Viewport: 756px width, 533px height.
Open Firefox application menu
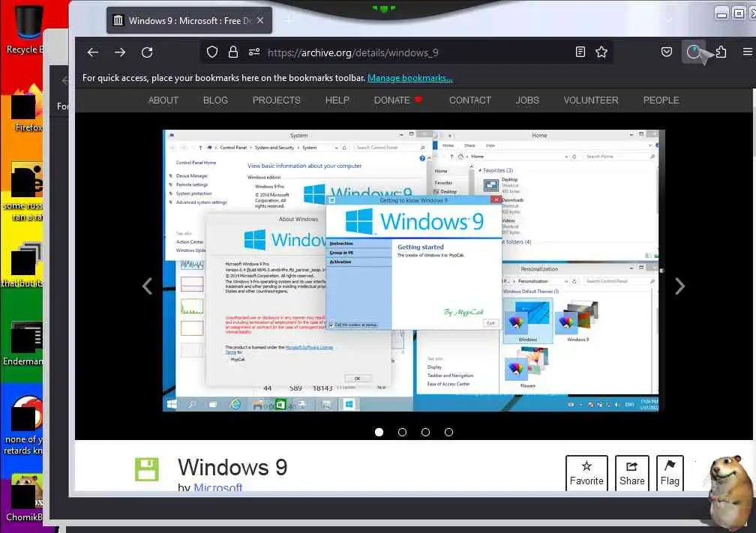tap(747, 52)
